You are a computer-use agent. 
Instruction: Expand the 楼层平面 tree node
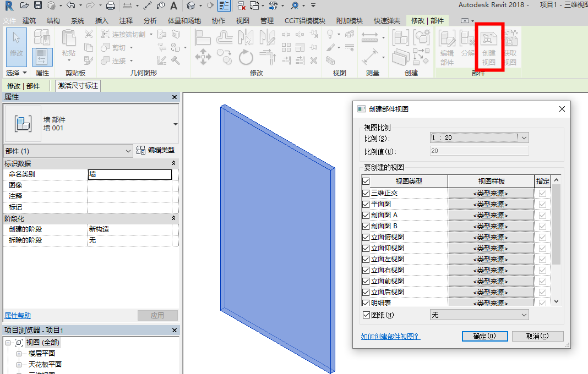[x=19, y=354]
